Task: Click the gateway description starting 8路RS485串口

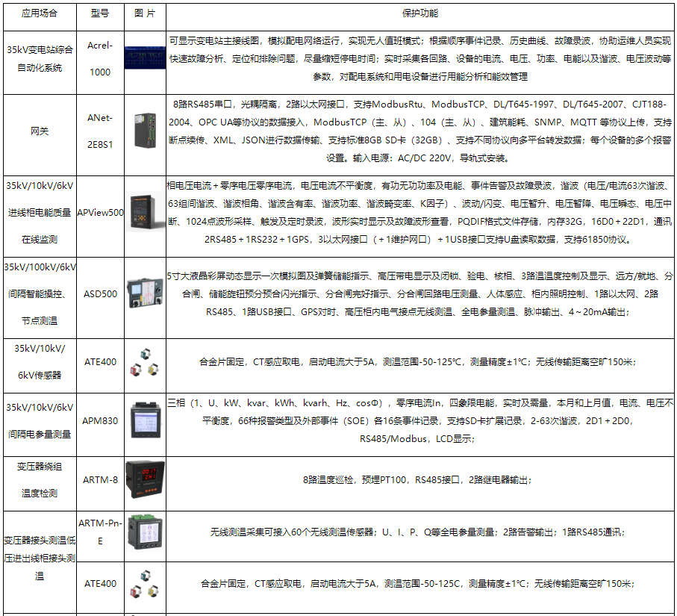Action: pyautogui.click(x=420, y=131)
